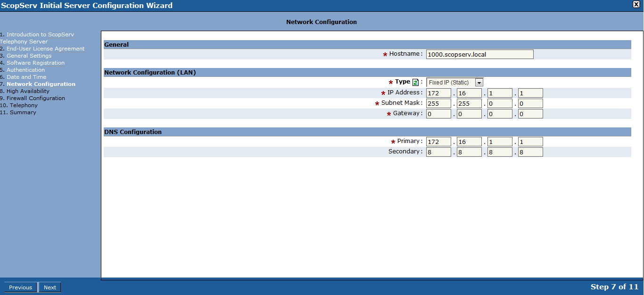
Task: Open the Type dropdown showing Fixed IP (Static)
Action: tap(455, 83)
